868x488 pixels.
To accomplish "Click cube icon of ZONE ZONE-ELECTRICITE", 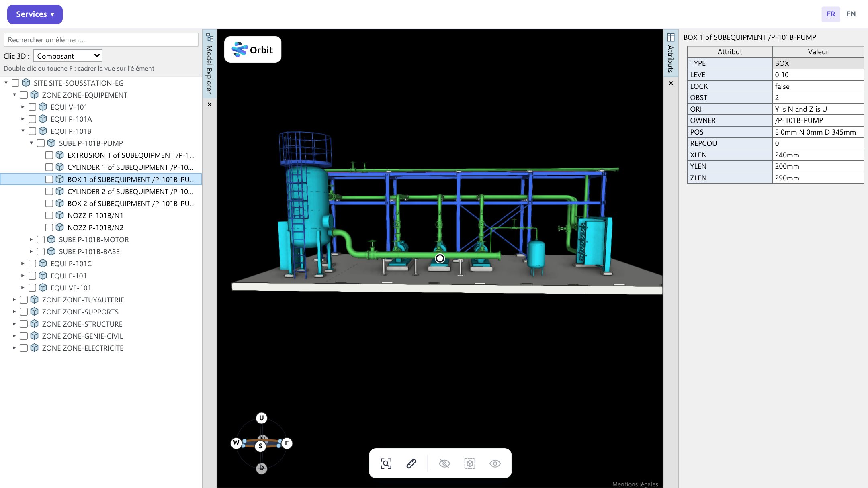I will [x=35, y=348].
